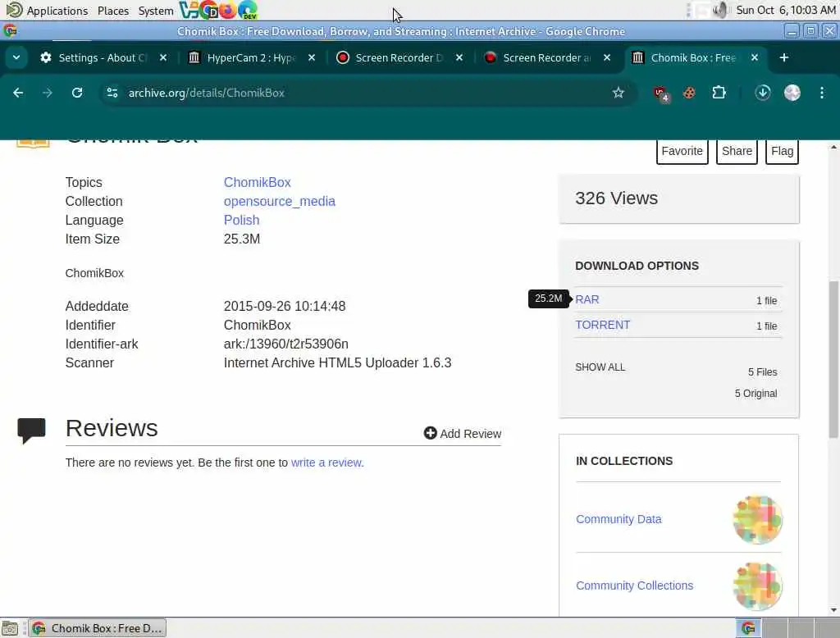This screenshot has width=840, height=638.
Task: Open the Chrome profile avatar
Action: pyautogui.click(x=792, y=93)
